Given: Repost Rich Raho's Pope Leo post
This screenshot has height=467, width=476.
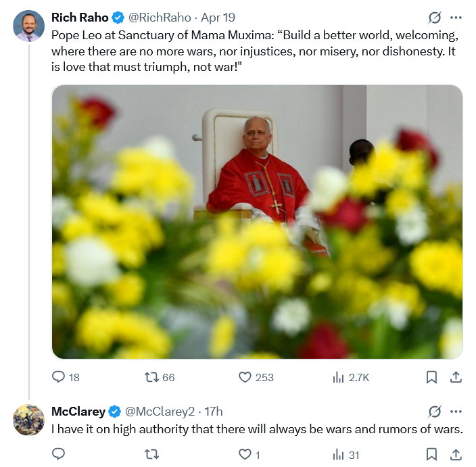Looking at the screenshot, I should click(x=151, y=377).
